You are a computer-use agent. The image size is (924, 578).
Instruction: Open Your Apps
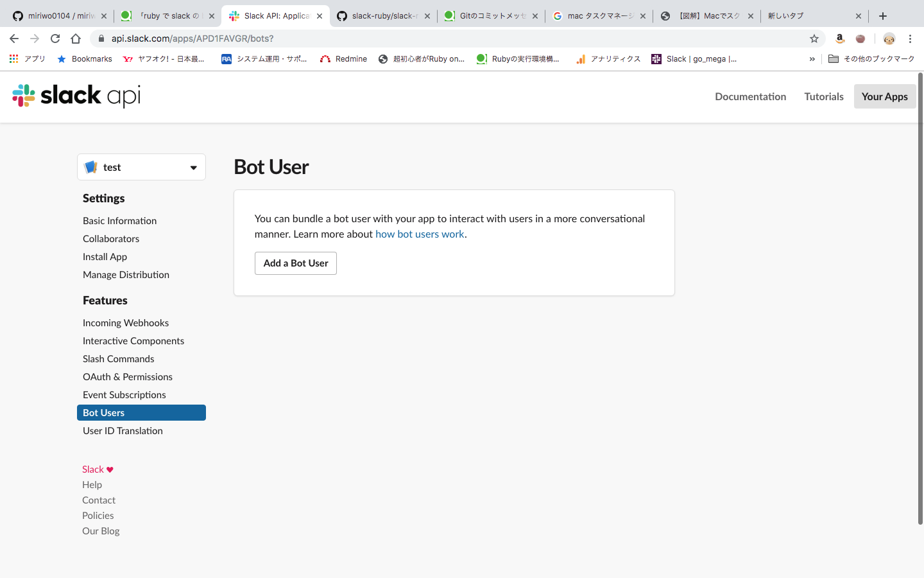click(x=885, y=96)
